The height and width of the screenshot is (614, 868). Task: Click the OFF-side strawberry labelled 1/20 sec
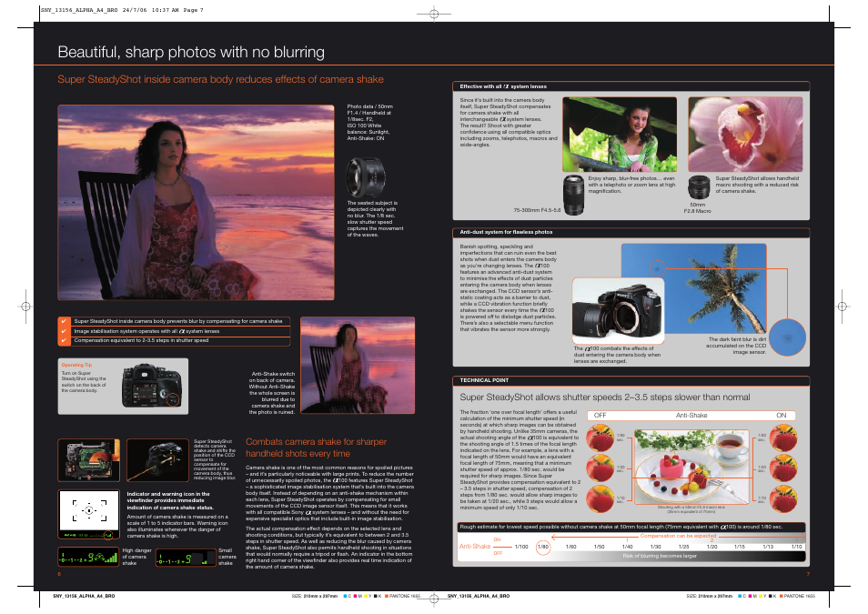pyautogui.click(x=601, y=468)
